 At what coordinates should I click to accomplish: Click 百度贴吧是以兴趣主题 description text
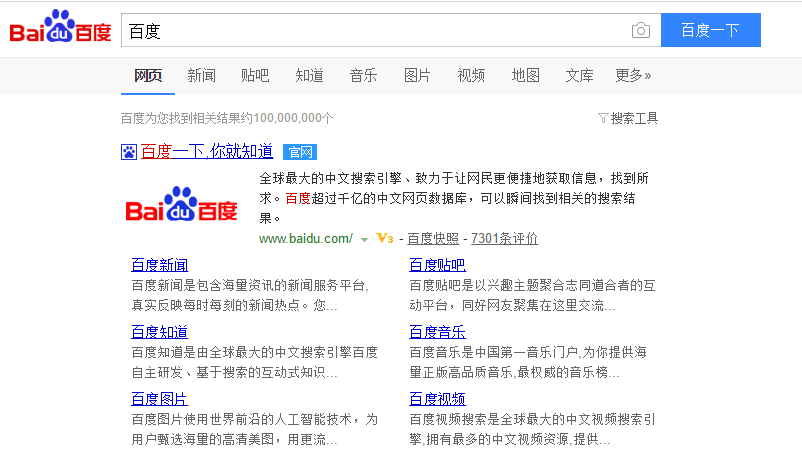tap(532, 295)
